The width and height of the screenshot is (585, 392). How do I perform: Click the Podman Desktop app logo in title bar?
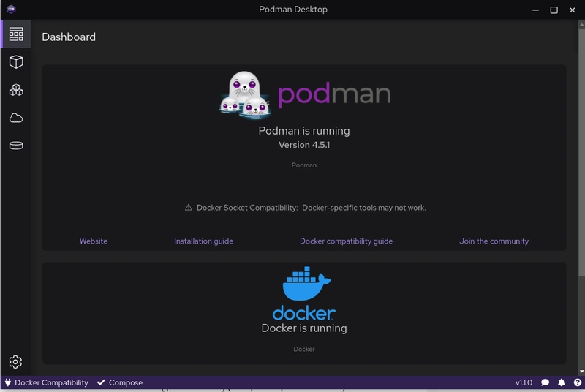pyautogui.click(x=11, y=9)
